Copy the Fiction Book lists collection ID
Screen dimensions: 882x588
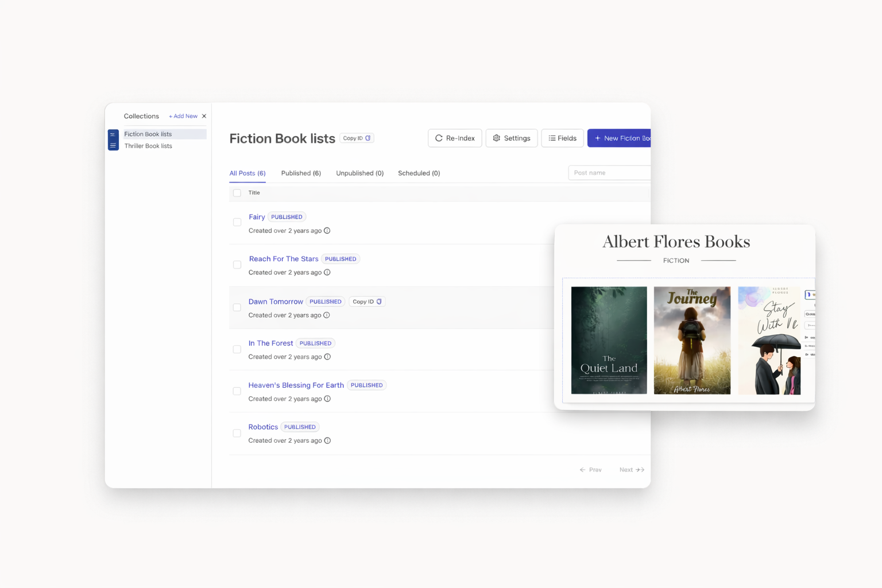357,138
